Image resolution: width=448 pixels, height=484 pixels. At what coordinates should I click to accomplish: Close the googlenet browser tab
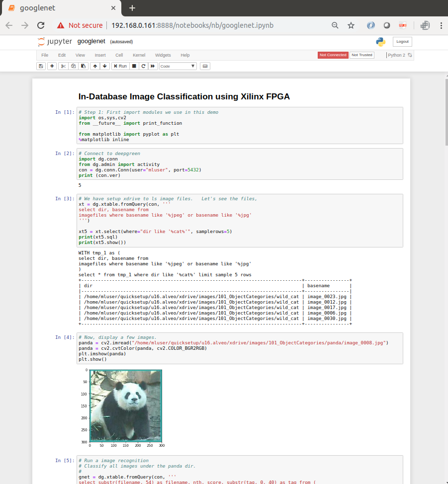coord(113,8)
